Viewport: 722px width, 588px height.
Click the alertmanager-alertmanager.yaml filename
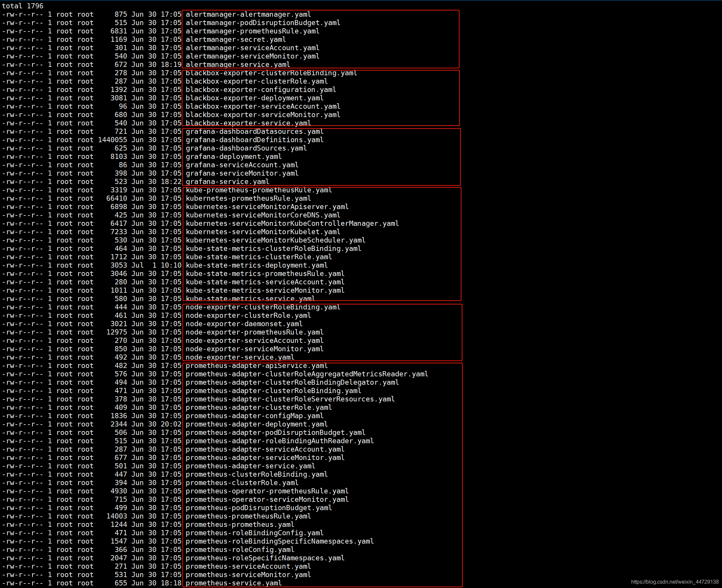point(248,14)
